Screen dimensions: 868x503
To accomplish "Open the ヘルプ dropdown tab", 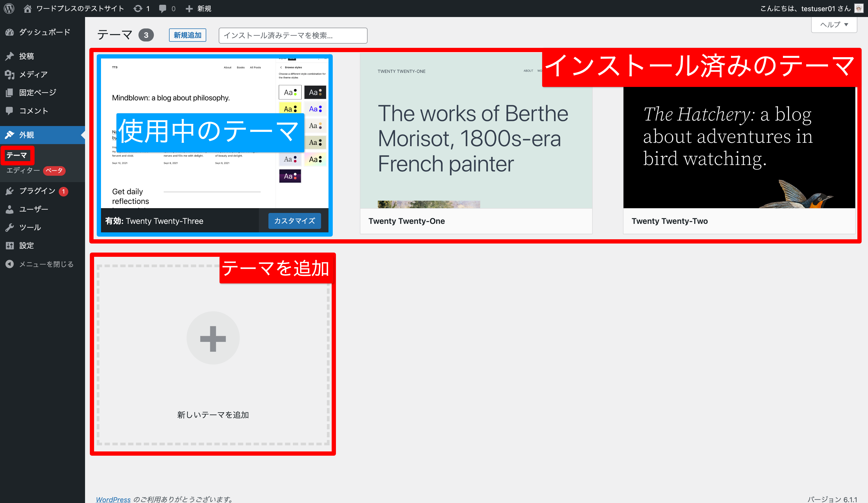I will (834, 24).
